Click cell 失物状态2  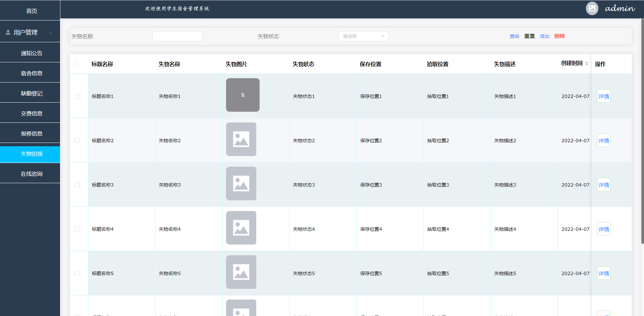tap(304, 141)
